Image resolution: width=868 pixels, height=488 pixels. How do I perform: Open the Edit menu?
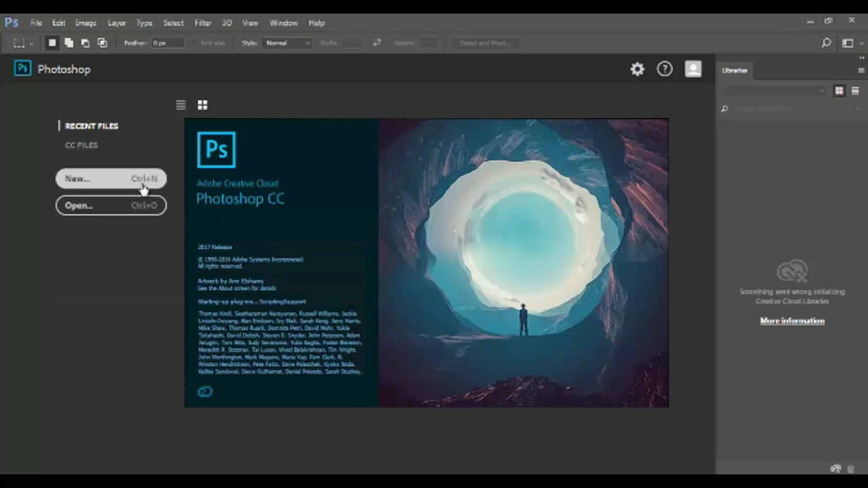coord(59,23)
